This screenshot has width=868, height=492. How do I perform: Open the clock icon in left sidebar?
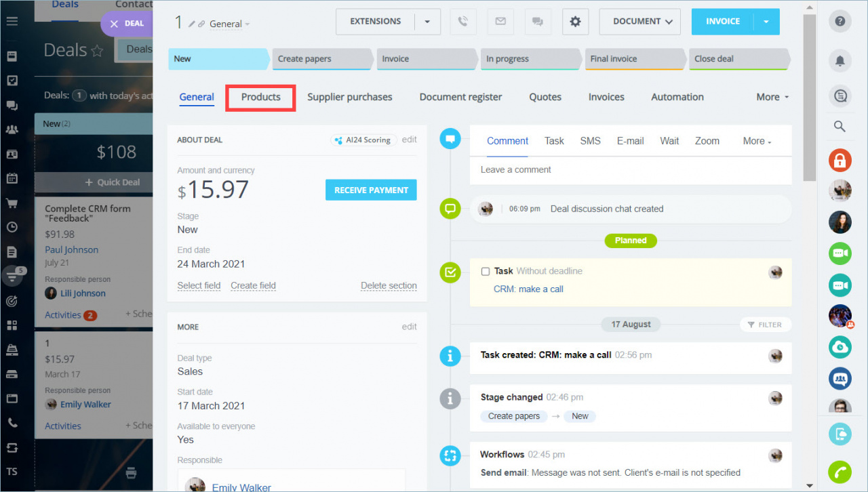click(12, 227)
